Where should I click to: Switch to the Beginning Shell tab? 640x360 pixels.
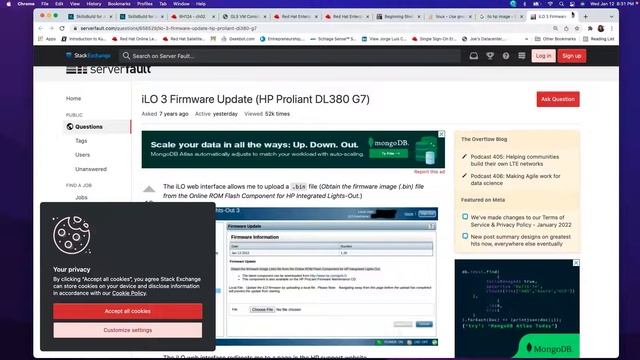(398, 16)
